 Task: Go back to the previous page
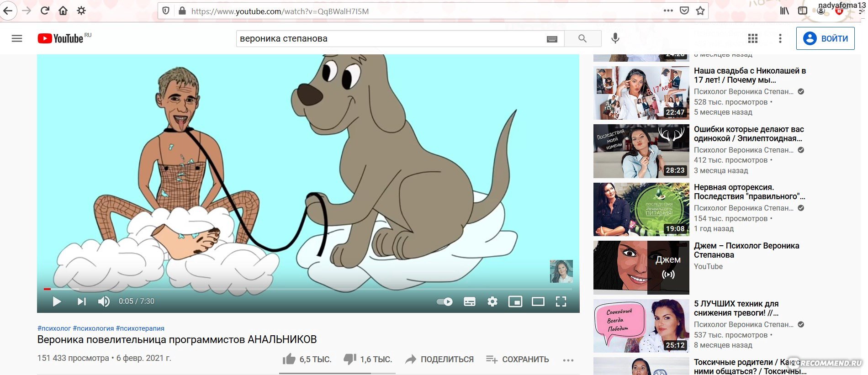coord(8,11)
